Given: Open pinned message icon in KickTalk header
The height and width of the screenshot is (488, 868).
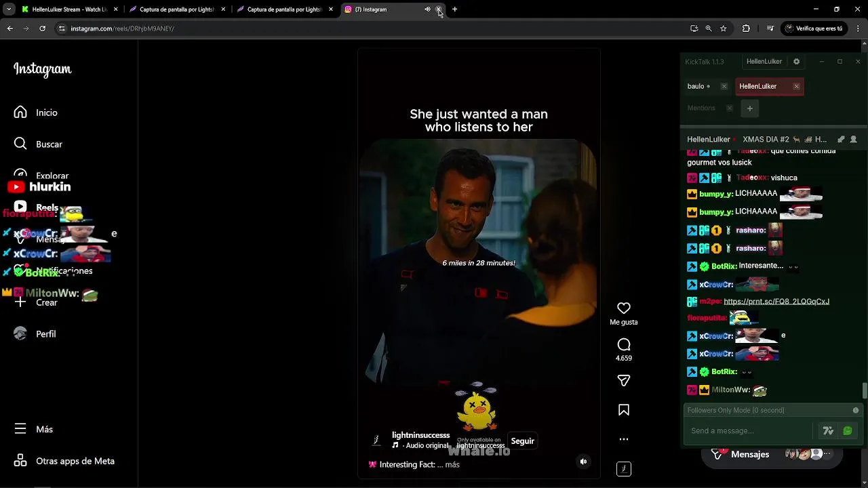Looking at the screenshot, I should point(841,139).
